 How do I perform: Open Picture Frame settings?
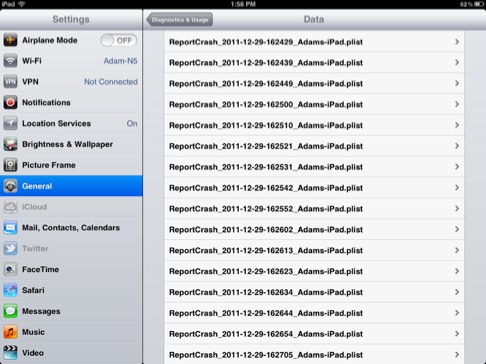click(x=71, y=165)
